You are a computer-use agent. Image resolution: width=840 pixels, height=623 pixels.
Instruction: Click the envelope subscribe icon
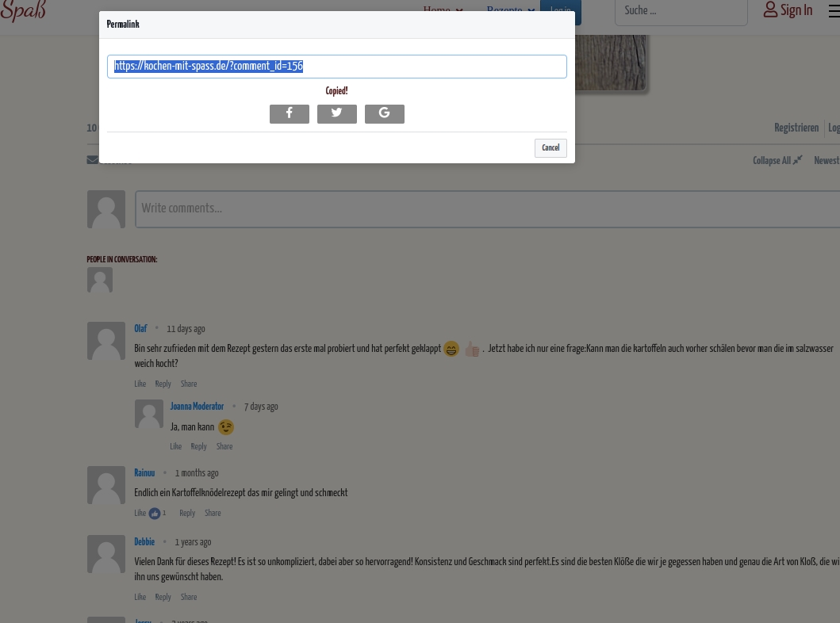pos(92,159)
